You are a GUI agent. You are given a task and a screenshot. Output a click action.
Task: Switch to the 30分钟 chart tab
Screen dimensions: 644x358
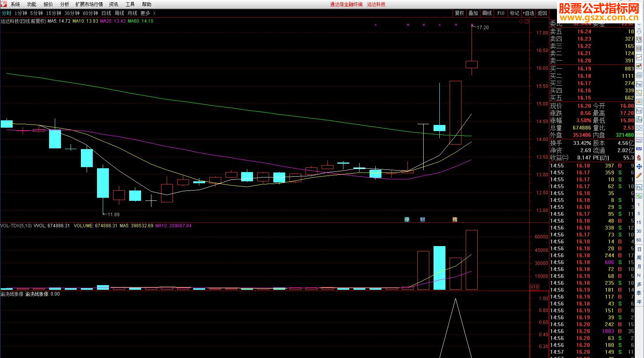click(x=72, y=13)
